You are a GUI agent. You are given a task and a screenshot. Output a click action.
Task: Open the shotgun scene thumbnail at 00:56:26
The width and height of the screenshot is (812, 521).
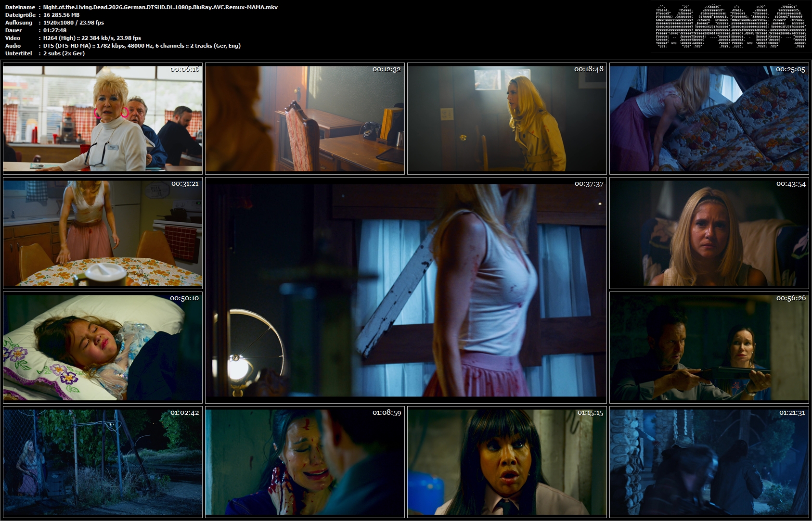[x=709, y=347]
